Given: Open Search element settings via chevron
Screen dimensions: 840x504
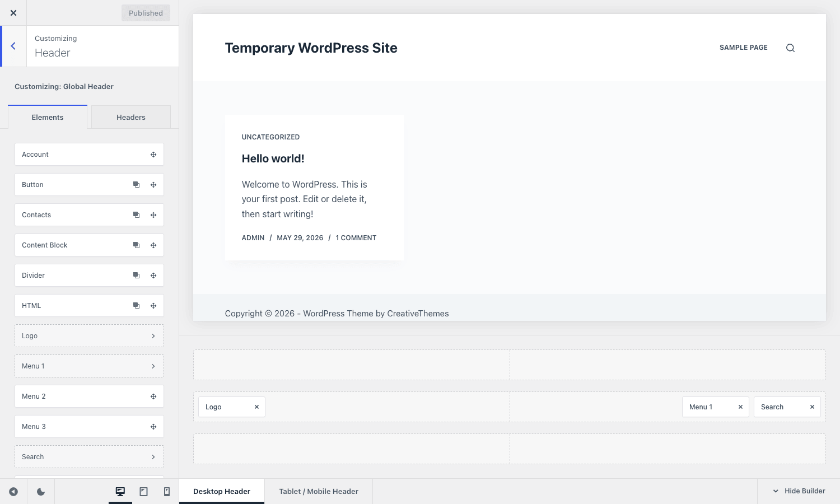Looking at the screenshot, I should point(153,457).
